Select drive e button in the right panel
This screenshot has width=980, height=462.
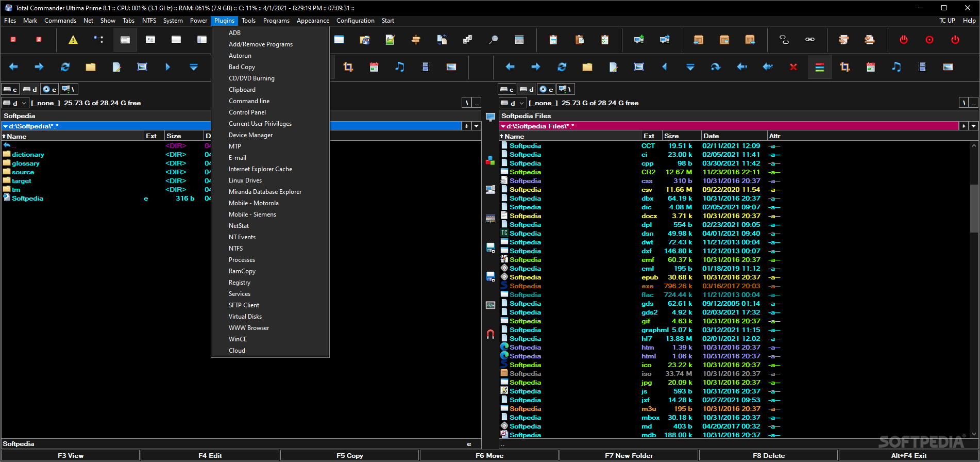tap(546, 89)
